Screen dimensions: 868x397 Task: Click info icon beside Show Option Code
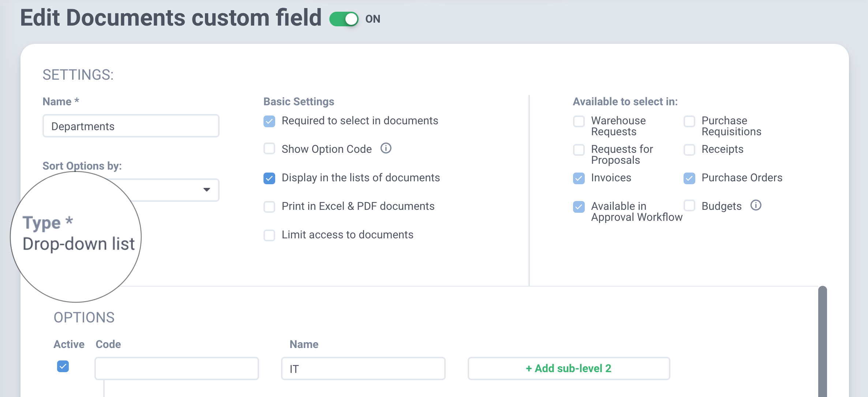pos(386,148)
